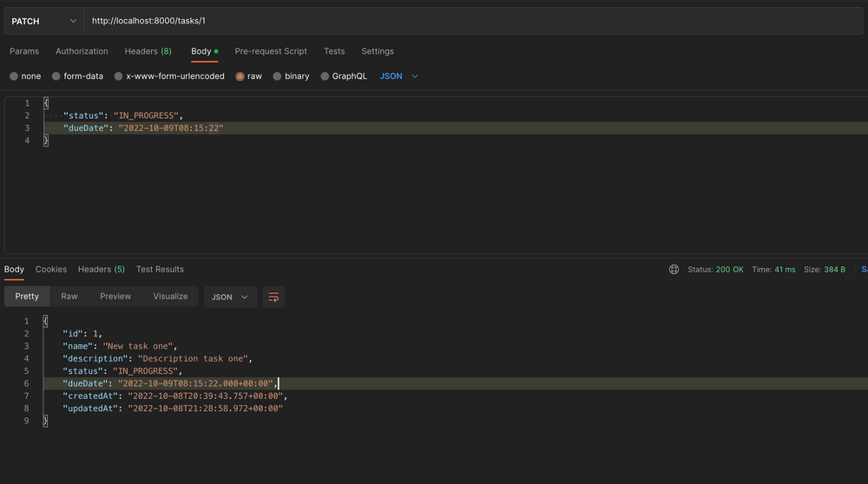Select the Preview response view
Image resolution: width=868 pixels, height=484 pixels.
[115, 297]
